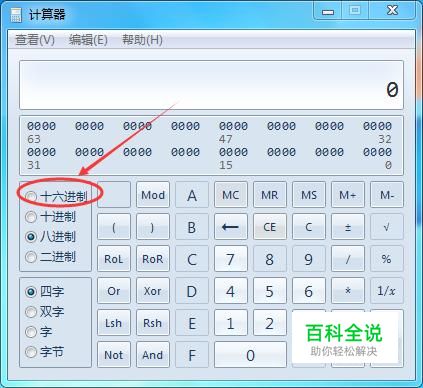The image size is (423, 388).
Task: Click the M- memory subtract button
Action: pos(387,195)
